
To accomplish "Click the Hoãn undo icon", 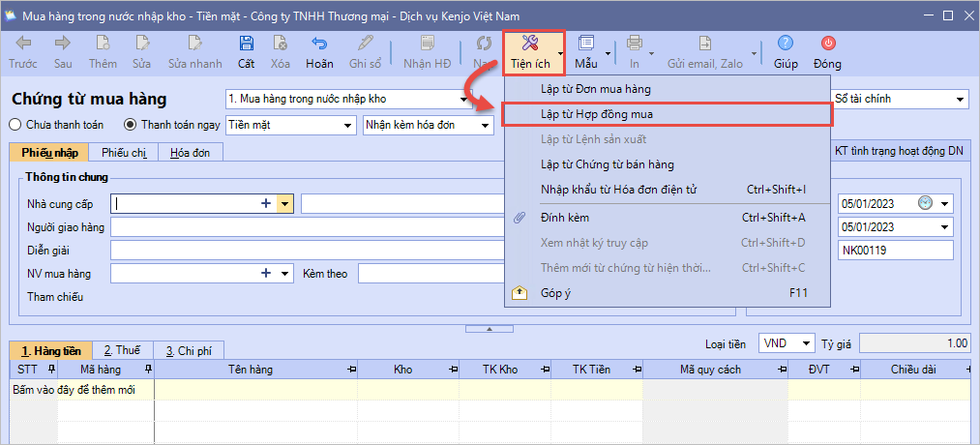I will [x=318, y=44].
